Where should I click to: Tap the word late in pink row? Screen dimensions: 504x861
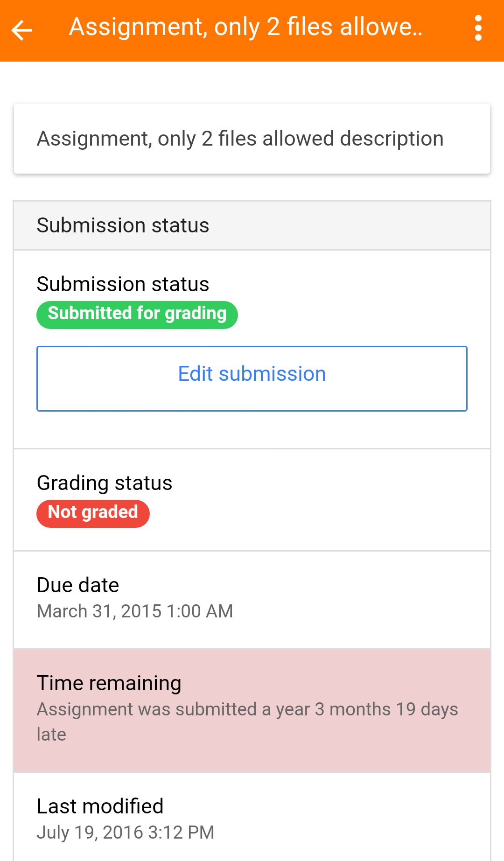51,735
